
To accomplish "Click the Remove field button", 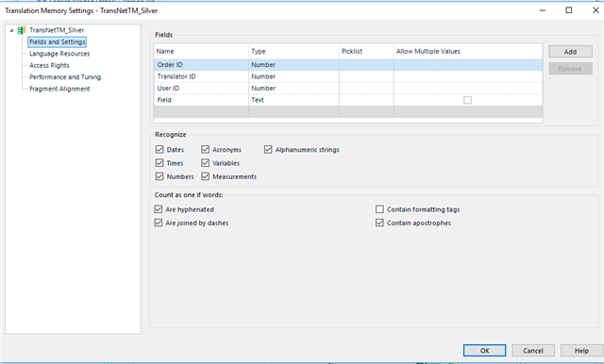I will coord(570,69).
